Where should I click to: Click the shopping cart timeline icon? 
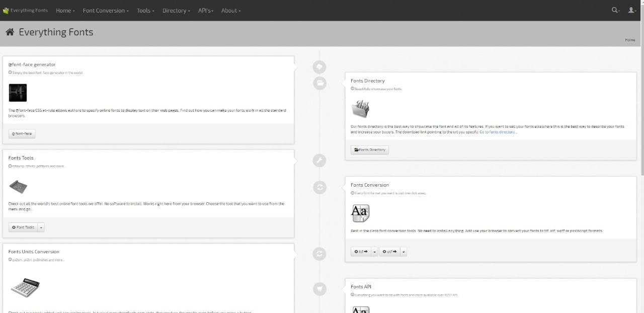pyautogui.click(x=319, y=289)
